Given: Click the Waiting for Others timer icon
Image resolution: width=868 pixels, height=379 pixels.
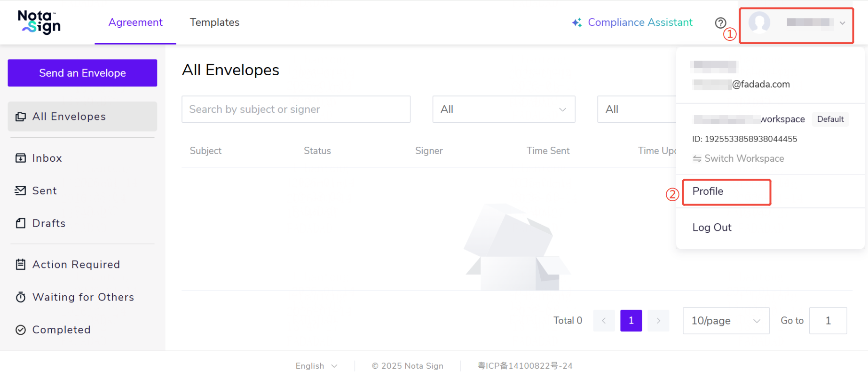Looking at the screenshot, I should point(21,297).
